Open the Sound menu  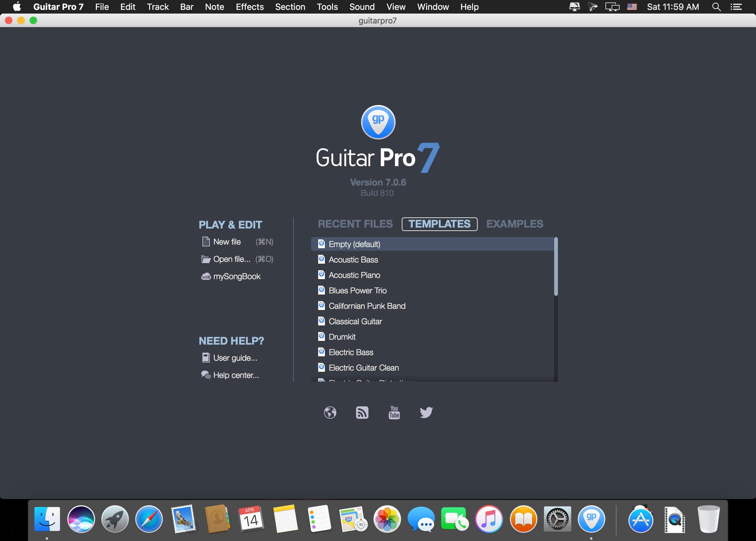362,7
